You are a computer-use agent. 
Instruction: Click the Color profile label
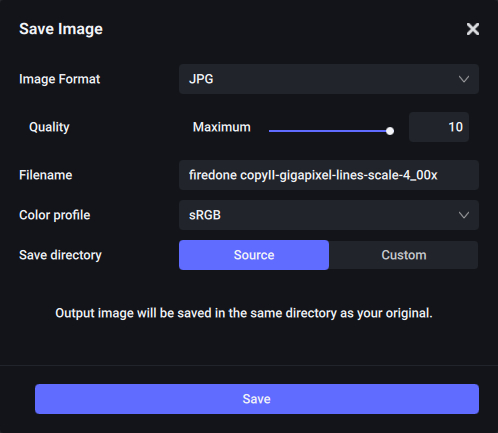(x=55, y=215)
